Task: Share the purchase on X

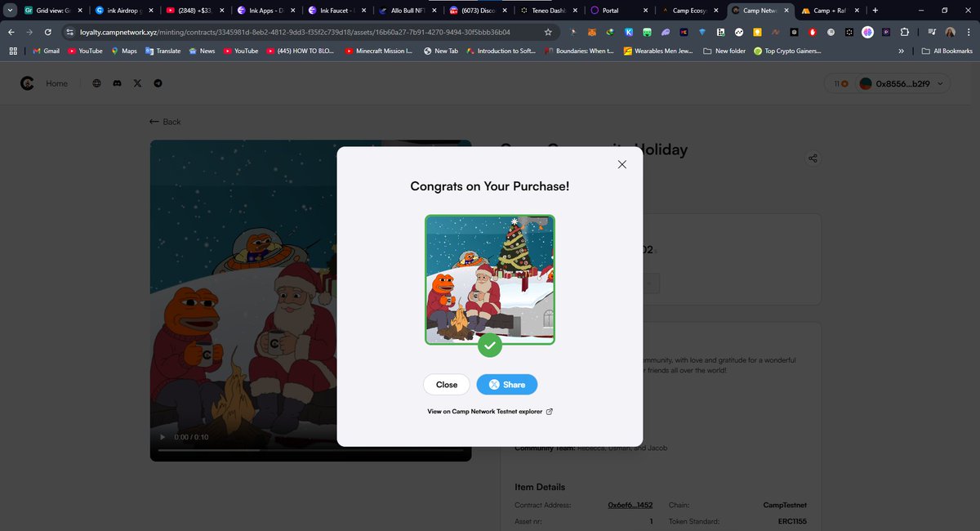Action: (x=507, y=385)
